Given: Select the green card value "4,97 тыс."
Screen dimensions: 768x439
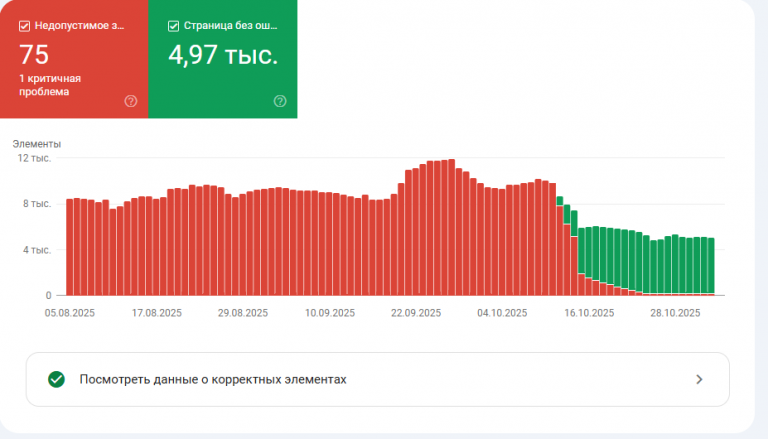Looking at the screenshot, I should click(x=223, y=55).
